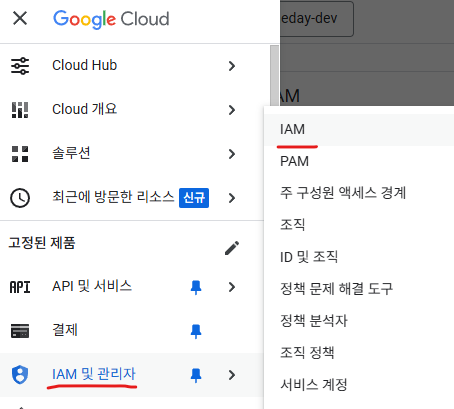Click the eday-dev project selector
Viewport: 454px width, 409px height.
coord(317,19)
